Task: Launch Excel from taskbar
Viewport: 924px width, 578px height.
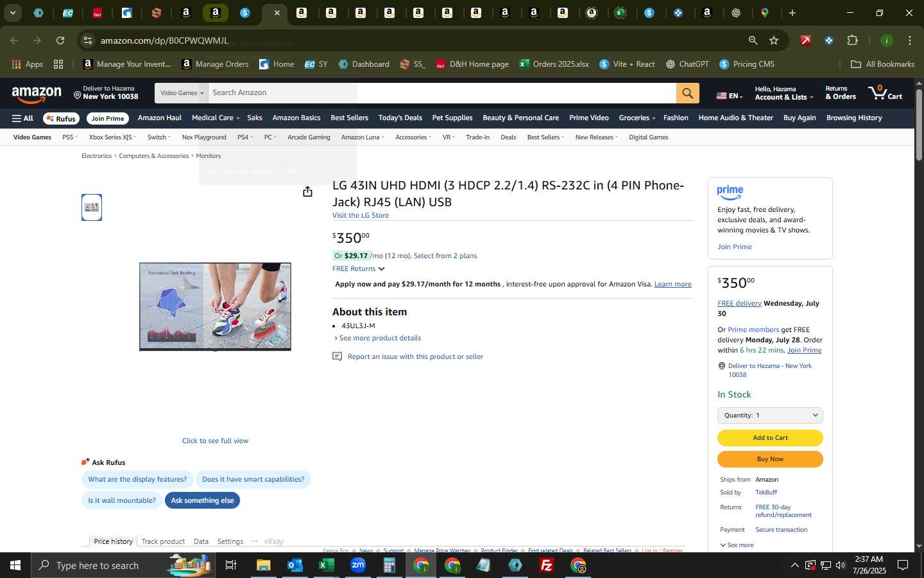Action: (x=326, y=565)
